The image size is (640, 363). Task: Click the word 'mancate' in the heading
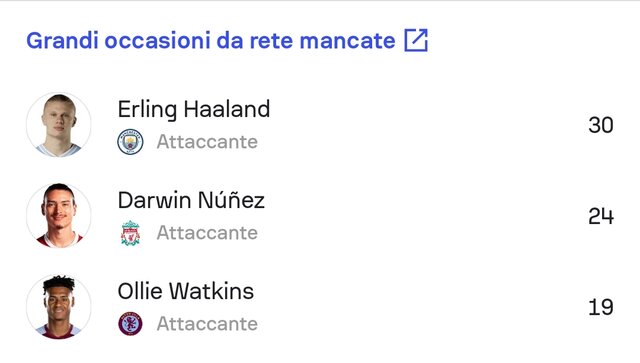347,40
